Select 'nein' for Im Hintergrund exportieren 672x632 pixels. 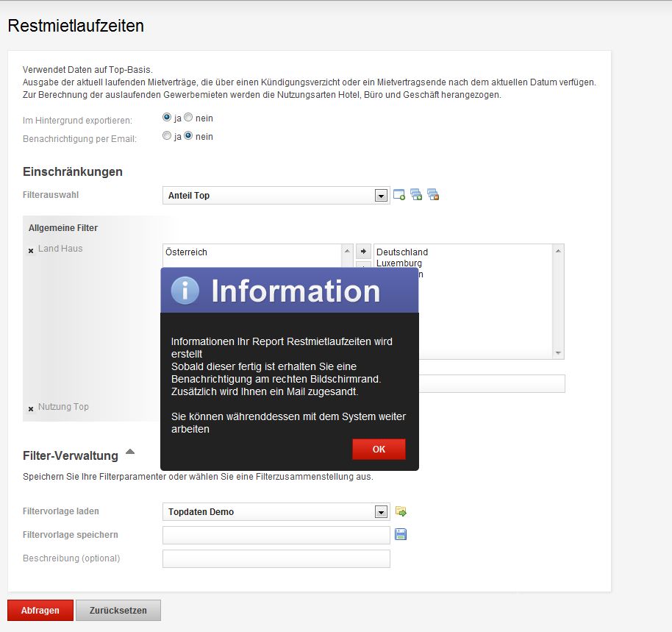click(188, 117)
